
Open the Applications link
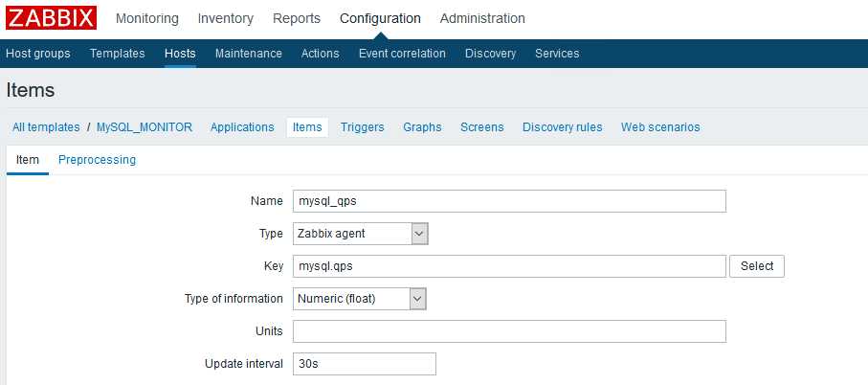pyautogui.click(x=242, y=126)
